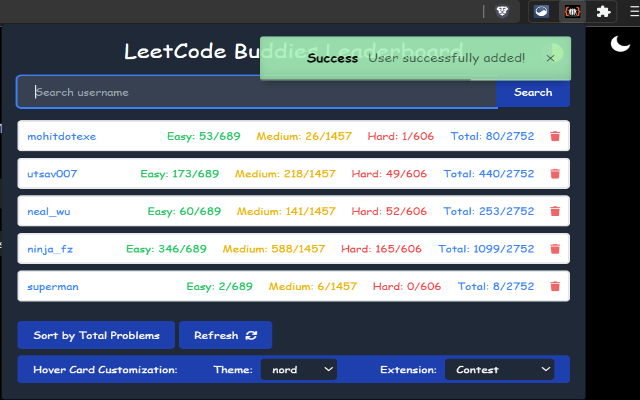Select the 'Hover Card Customization:' label

[x=105, y=370]
